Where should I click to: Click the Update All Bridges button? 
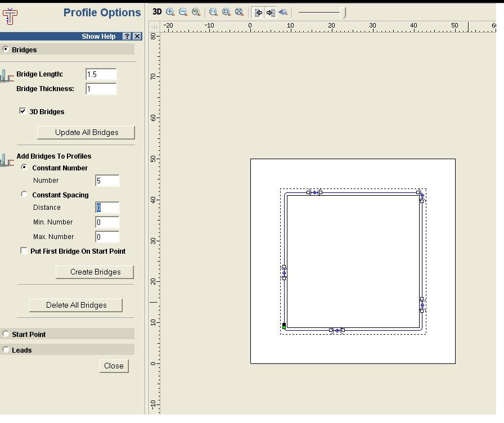86,132
